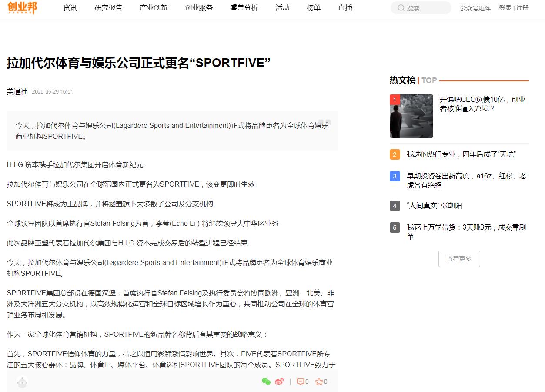Screen dimensions: 545x392
Task: Click the line starting SPORTFIVE将成为主品牌
Action: 110,204
